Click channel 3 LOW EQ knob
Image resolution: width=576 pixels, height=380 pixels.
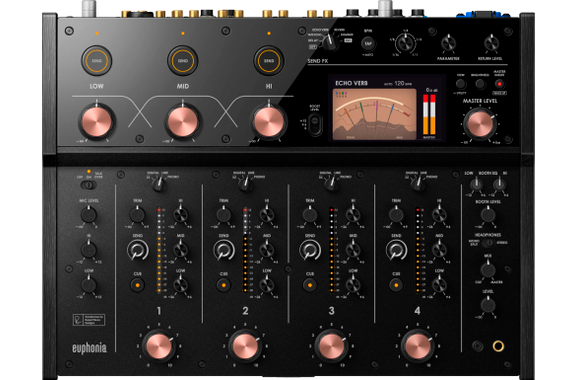coord(353,285)
